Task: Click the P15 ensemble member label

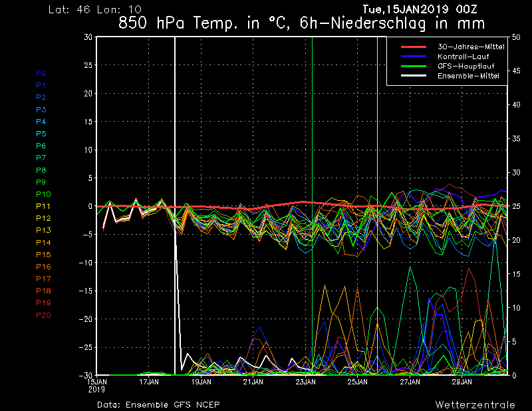Action: point(43,255)
